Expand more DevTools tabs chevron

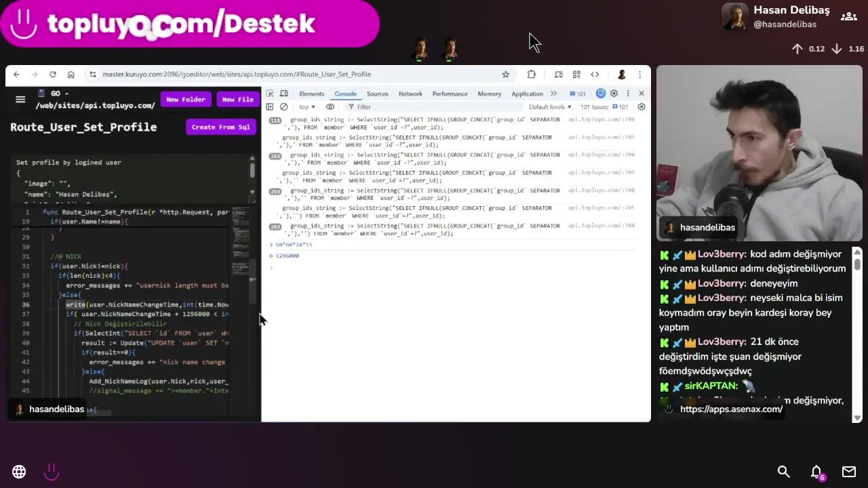click(553, 94)
